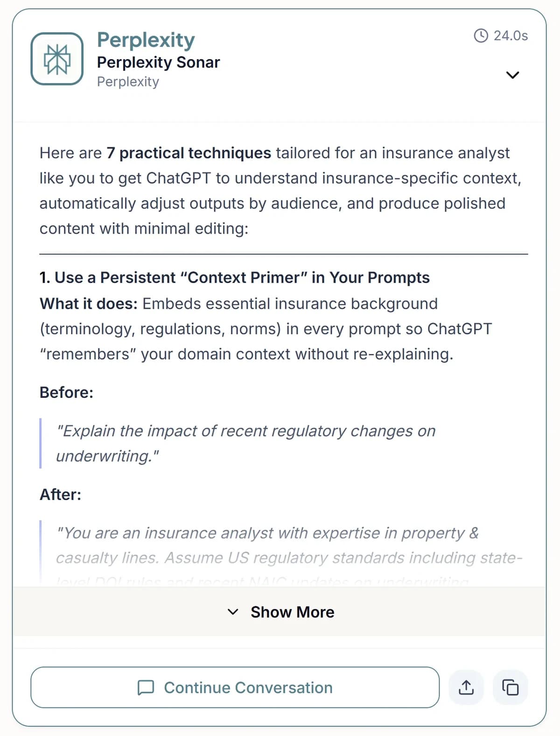Click the chevron icon inside the Show More bar
The image size is (560, 736).
(234, 612)
